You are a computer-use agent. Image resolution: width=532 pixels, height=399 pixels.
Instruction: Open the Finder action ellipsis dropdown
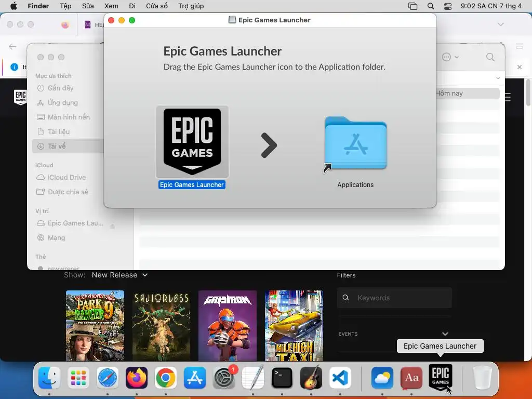pos(450,57)
